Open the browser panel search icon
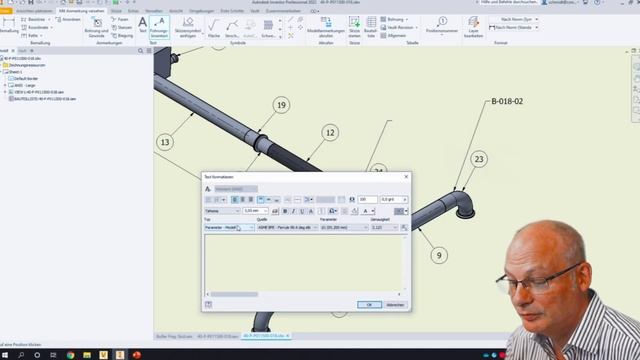Screen dimensions: 640x360 tap(140, 51)
